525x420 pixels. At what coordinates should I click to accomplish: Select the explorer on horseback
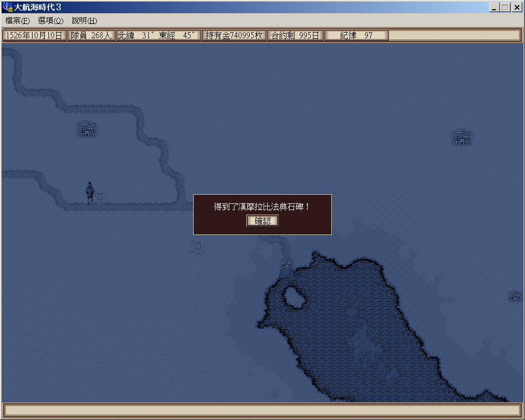point(90,193)
